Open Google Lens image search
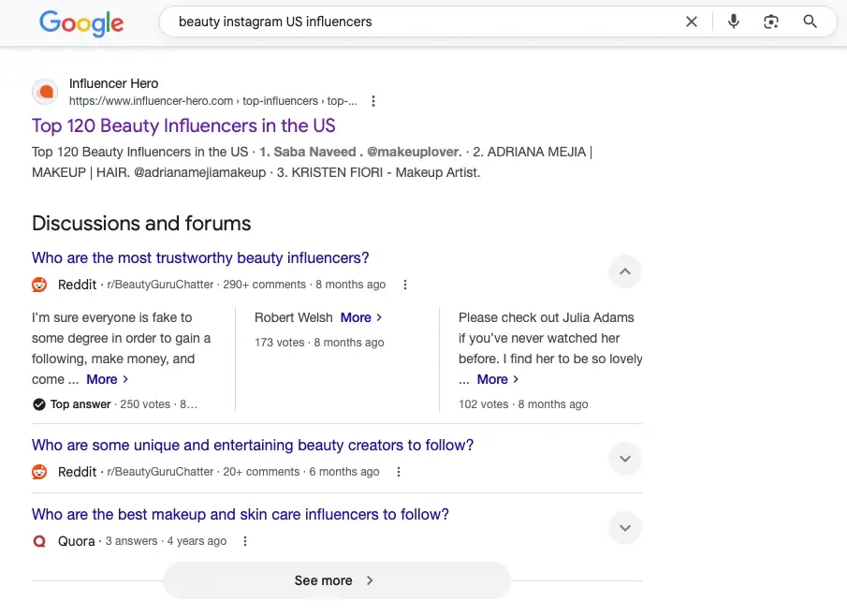The width and height of the screenshot is (847, 616). click(771, 22)
